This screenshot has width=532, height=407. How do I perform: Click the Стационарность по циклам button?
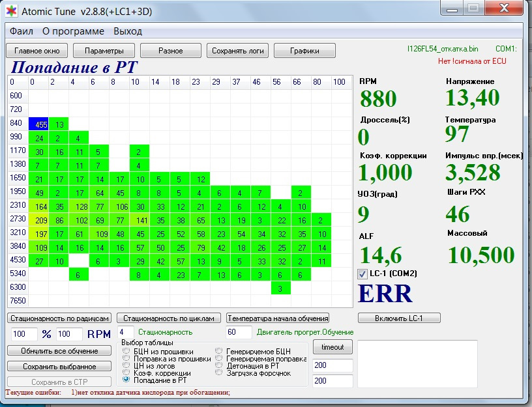coord(168,318)
